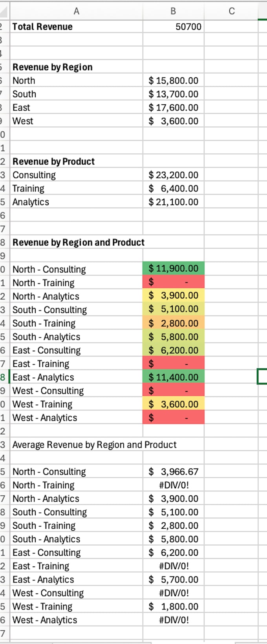The height and width of the screenshot is (644, 267).
Task: Select column B header
Action: pyautogui.click(x=173, y=11)
